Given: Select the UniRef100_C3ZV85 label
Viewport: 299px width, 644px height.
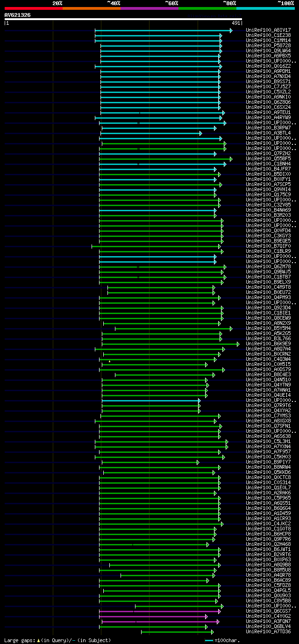Looking at the screenshot, I should pos(268,205).
